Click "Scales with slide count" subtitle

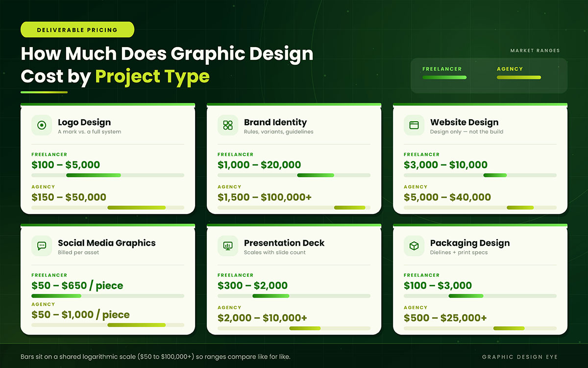coord(275,253)
